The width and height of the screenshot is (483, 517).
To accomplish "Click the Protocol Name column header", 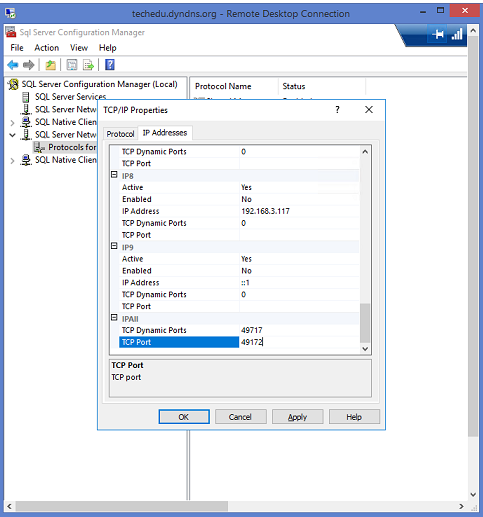I will (x=234, y=86).
